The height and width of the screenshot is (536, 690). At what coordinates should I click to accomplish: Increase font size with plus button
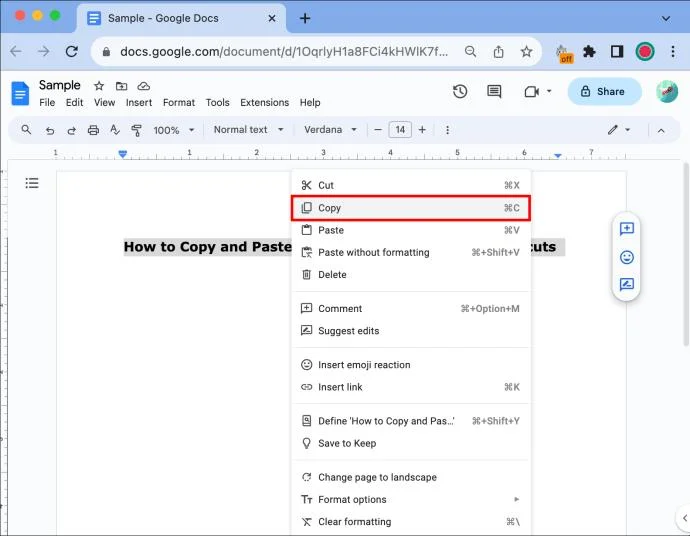[422, 130]
